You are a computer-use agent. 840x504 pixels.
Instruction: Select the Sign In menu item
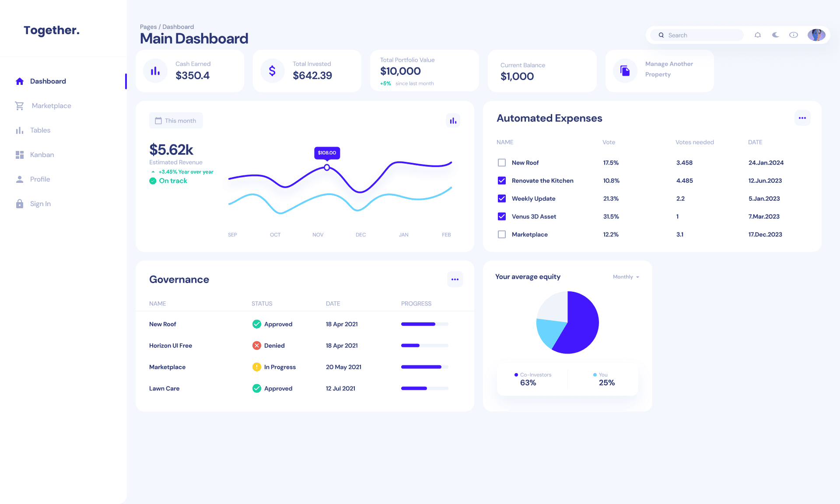click(19, 203)
